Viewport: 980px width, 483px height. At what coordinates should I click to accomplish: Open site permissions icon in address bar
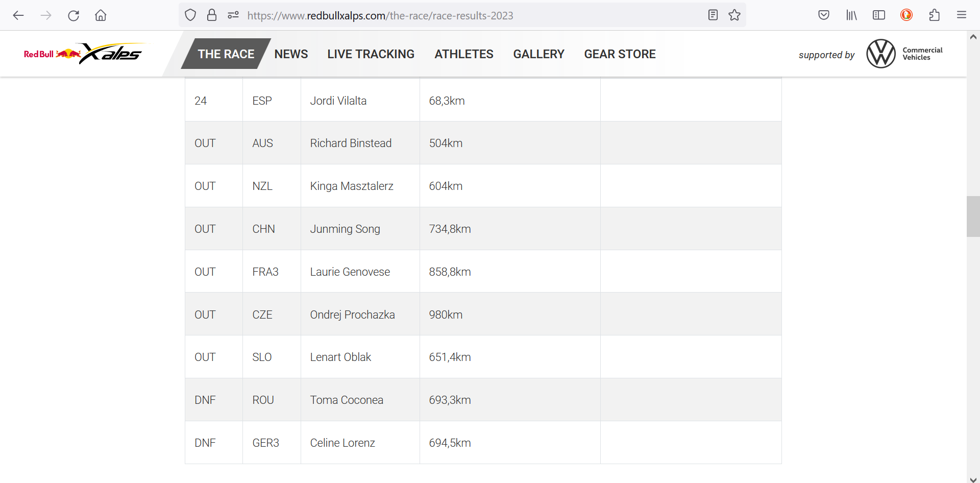pyautogui.click(x=233, y=15)
